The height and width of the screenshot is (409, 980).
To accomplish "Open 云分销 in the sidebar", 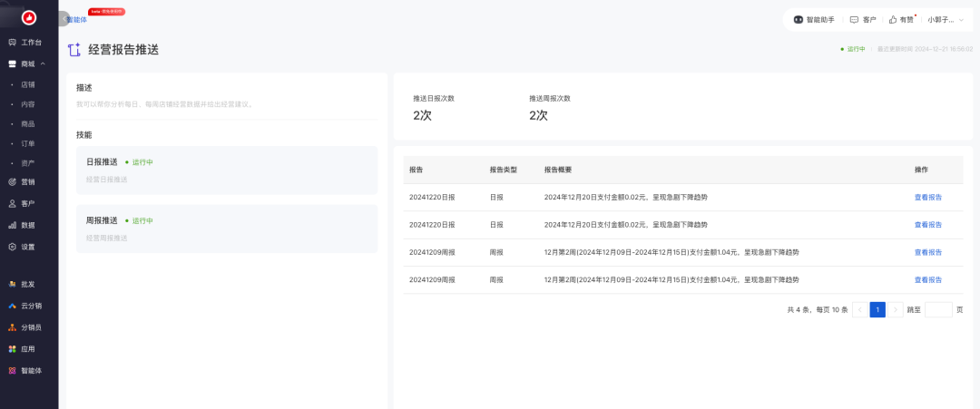I will pyautogui.click(x=31, y=306).
